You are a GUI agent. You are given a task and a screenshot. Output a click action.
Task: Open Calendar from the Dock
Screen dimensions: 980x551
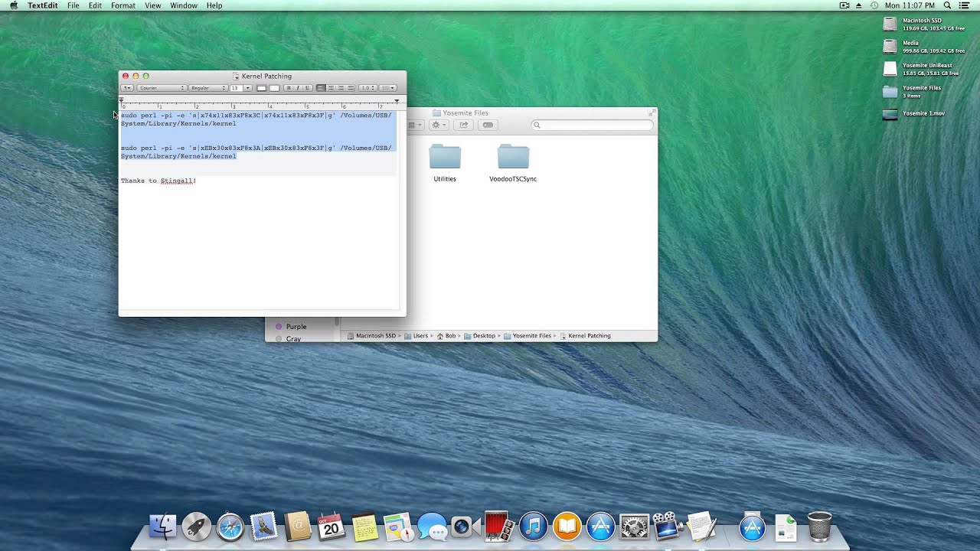pos(332,527)
